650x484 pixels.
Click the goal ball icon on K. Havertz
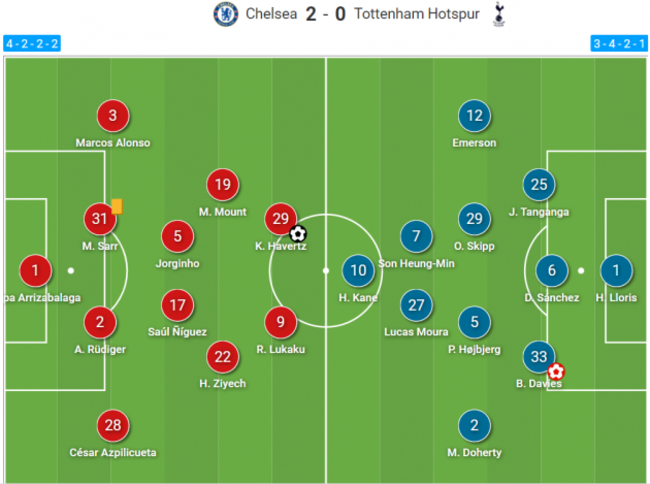[297, 235]
